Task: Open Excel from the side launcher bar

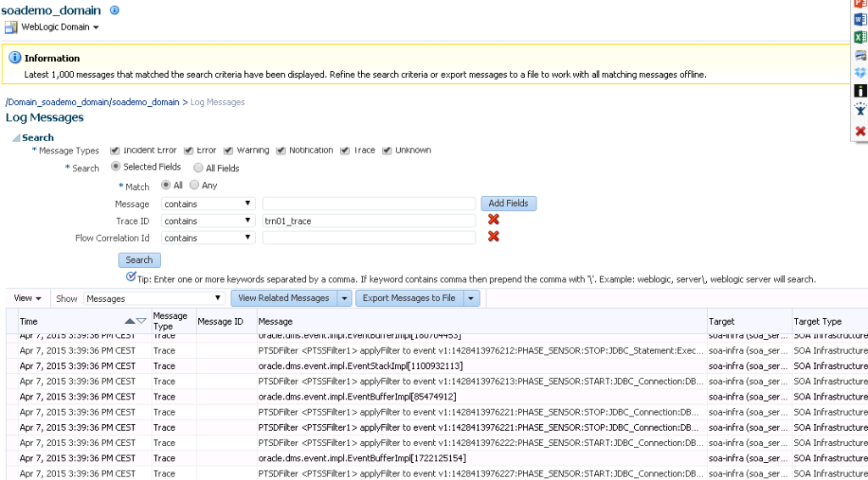Action: [860, 37]
